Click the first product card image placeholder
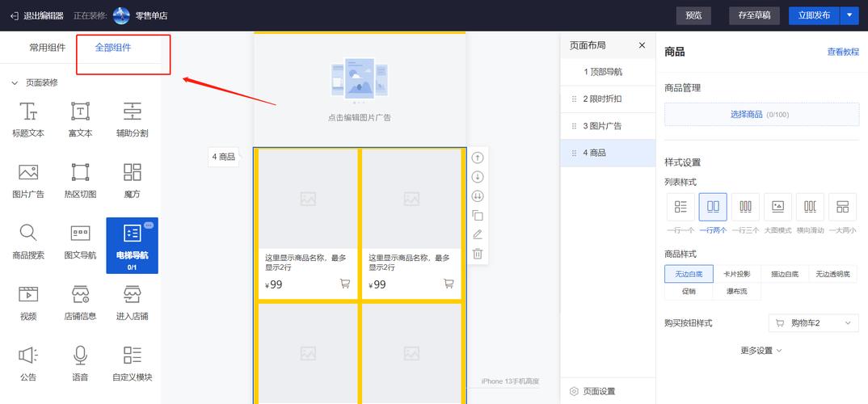This screenshot has height=404, width=868. 308,199
